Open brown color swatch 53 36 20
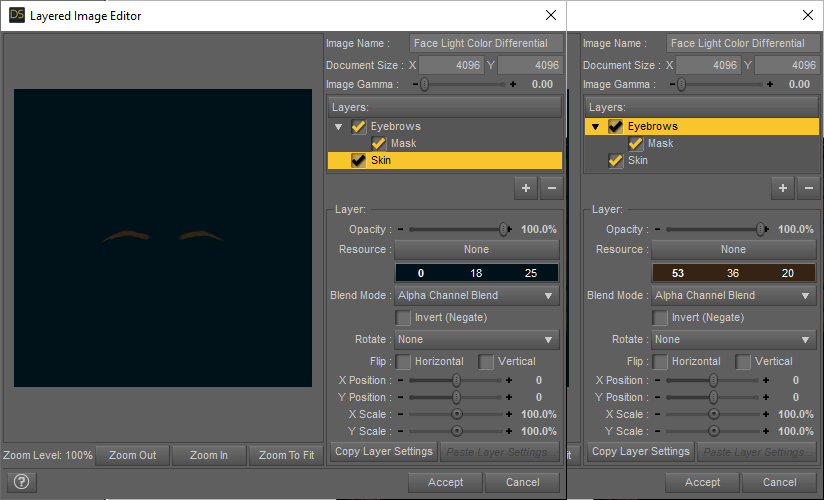This screenshot has width=824, height=500. [734, 273]
